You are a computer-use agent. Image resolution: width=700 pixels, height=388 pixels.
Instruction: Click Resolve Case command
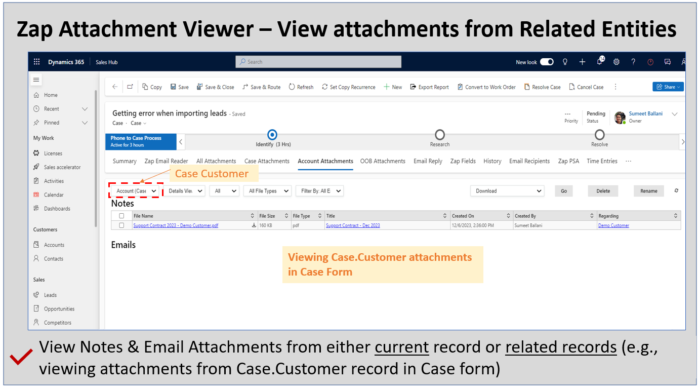pyautogui.click(x=542, y=87)
